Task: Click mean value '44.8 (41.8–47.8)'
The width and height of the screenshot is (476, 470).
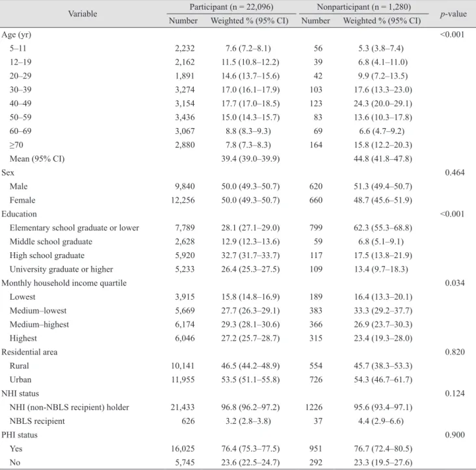Action: [x=383, y=159]
